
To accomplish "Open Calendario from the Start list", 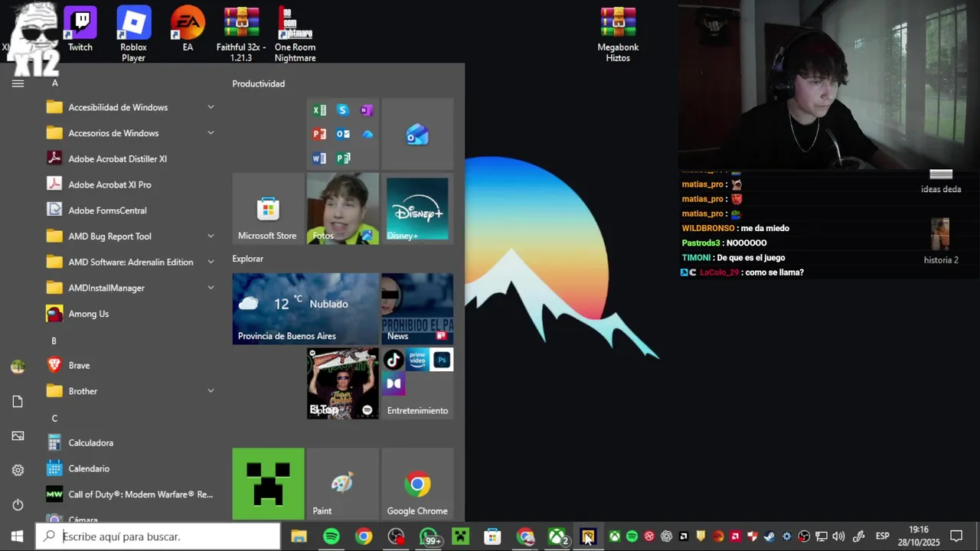I will click(130, 468).
